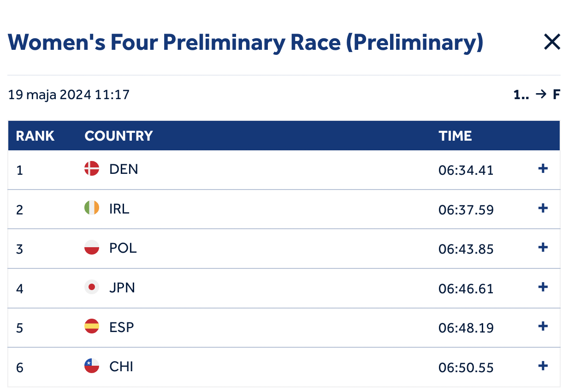Expand the ESP row details

tap(543, 327)
